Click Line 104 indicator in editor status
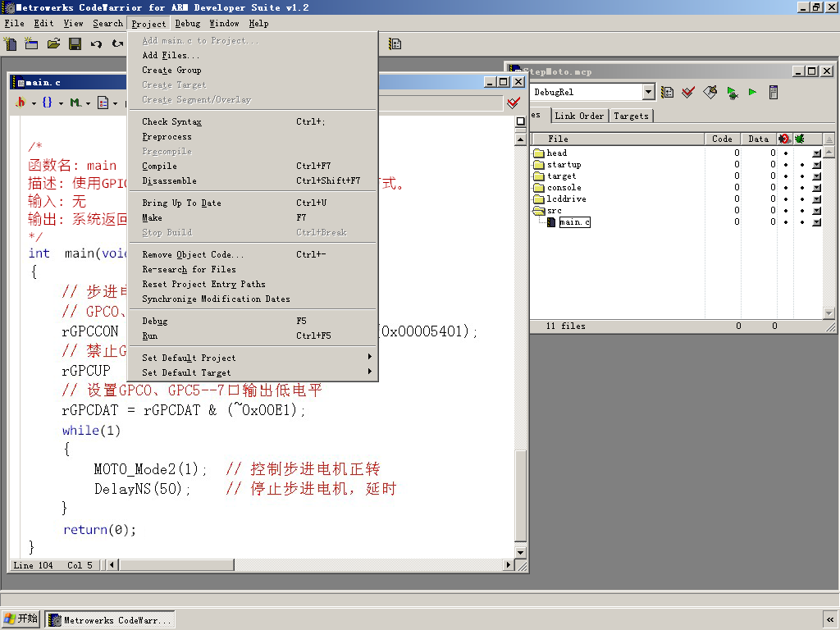This screenshot has width=840, height=630. pyautogui.click(x=33, y=565)
